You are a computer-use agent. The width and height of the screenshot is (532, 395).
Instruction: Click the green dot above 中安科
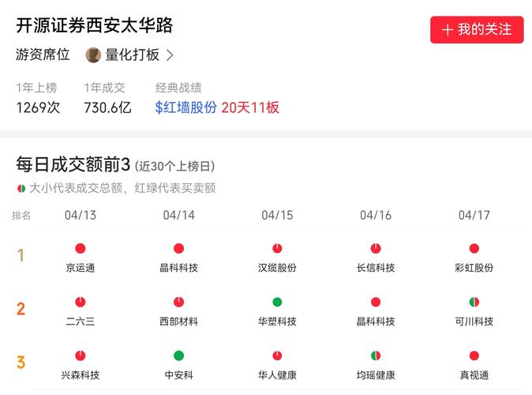coord(179,355)
